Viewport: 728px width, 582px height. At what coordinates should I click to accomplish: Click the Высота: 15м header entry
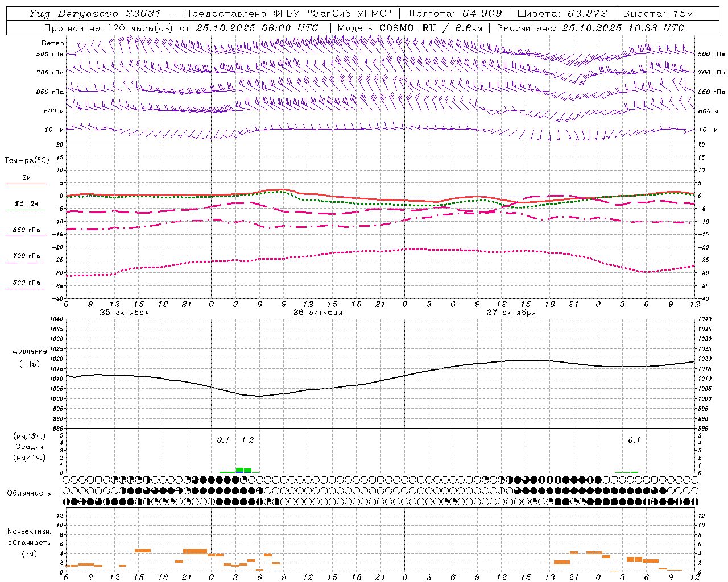(x=658, y=14)
